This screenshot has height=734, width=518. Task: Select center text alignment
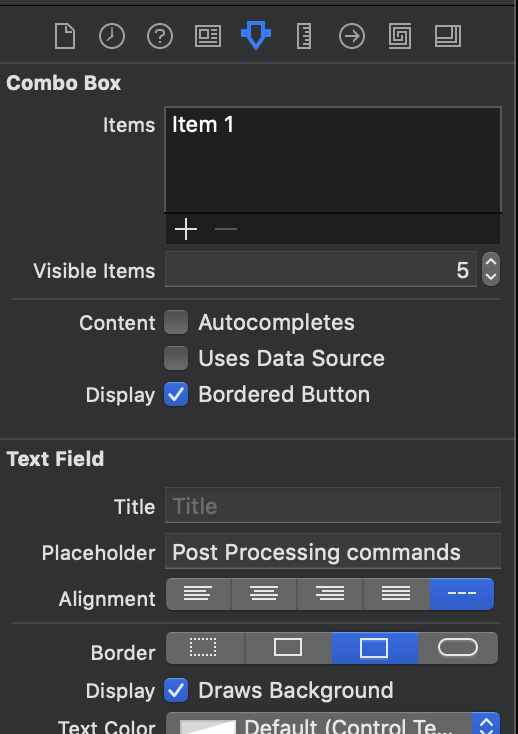pos(264,594)
